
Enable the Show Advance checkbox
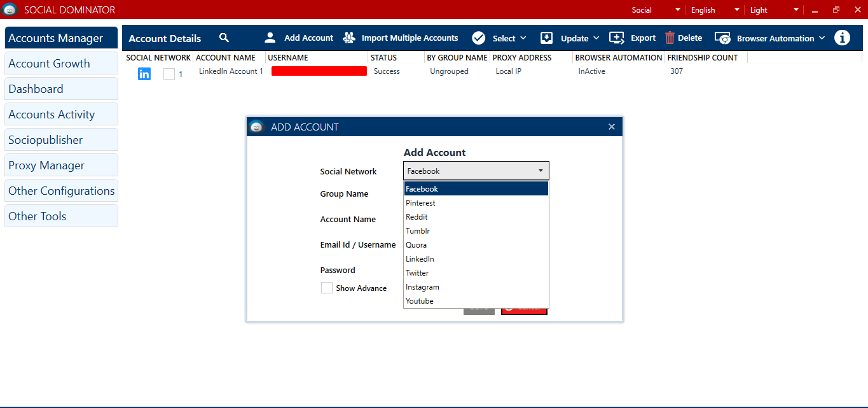click(x=326, y=288)
